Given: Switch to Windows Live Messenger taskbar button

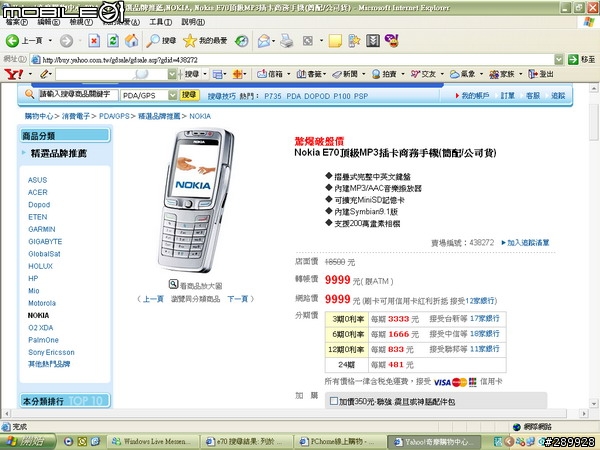Looking at the screenshot, I should click(153, 442).
